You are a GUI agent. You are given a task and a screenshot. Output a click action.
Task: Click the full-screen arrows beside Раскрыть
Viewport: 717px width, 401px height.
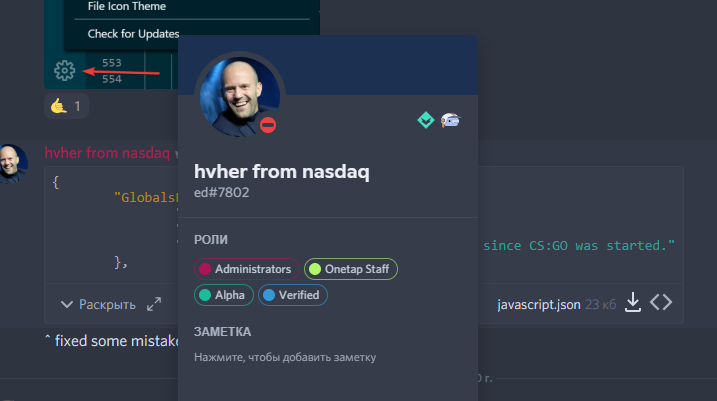[x=154, y=304]
